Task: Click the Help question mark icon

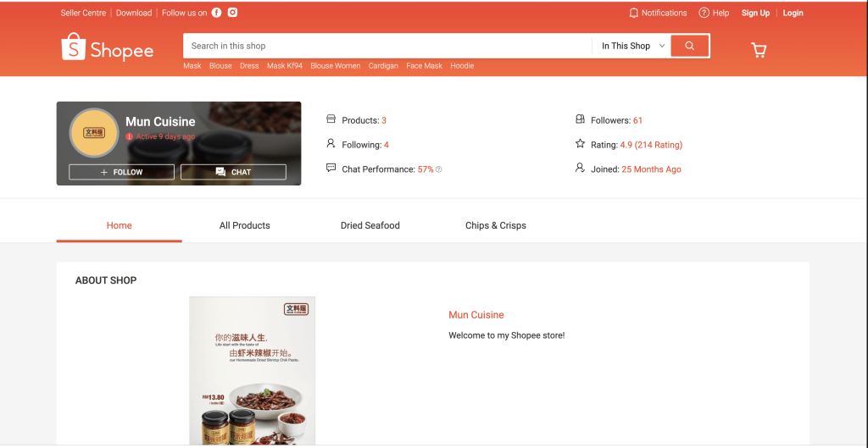Action: coord(704,13)
